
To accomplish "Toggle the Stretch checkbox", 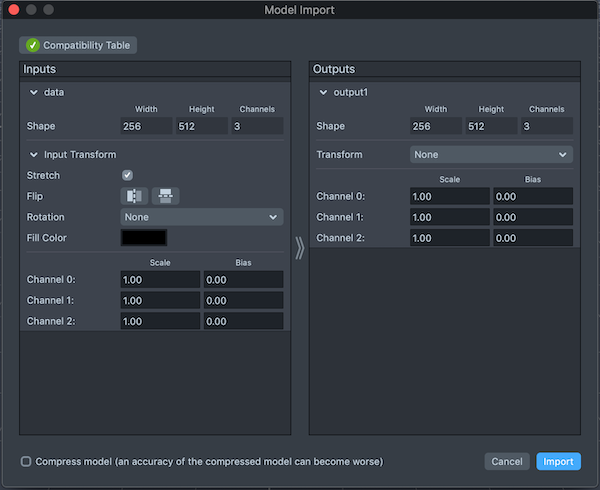I will pyautogui.click(x=127, y=175).
